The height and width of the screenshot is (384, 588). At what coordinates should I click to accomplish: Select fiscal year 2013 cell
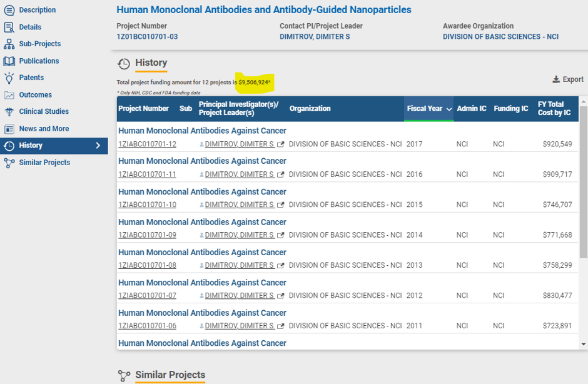pyautogui.click(x=414, y=266)
